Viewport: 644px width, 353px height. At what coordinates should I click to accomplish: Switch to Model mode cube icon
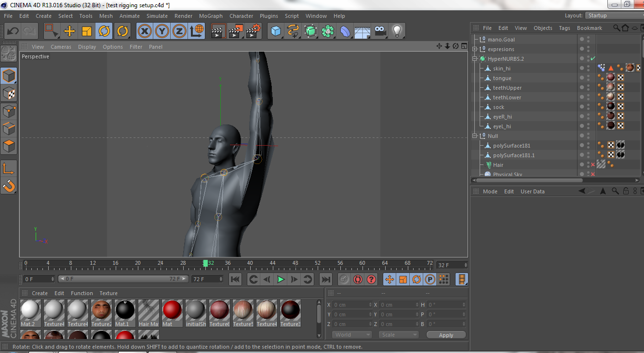tap(9, 76)
